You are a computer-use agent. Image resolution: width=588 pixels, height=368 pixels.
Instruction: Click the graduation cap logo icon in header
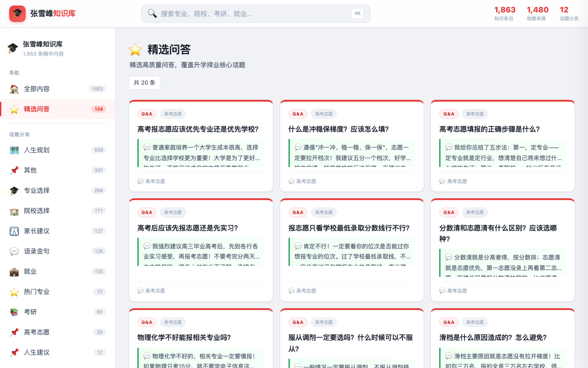coord(17,14)
